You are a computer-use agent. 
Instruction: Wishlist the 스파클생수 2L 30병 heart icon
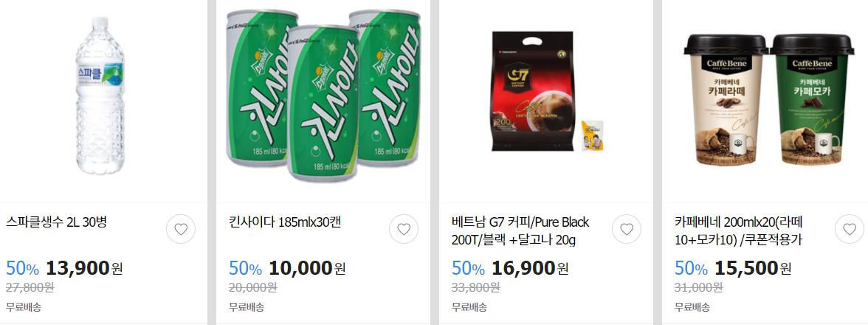[181, 229]
